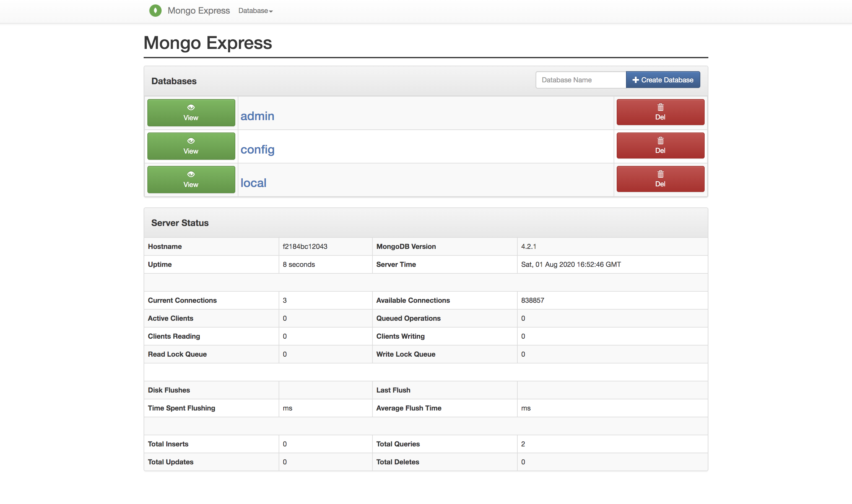Click the Clients Reading label
This screenshot has height=504, width=852.
click(174, 337)
